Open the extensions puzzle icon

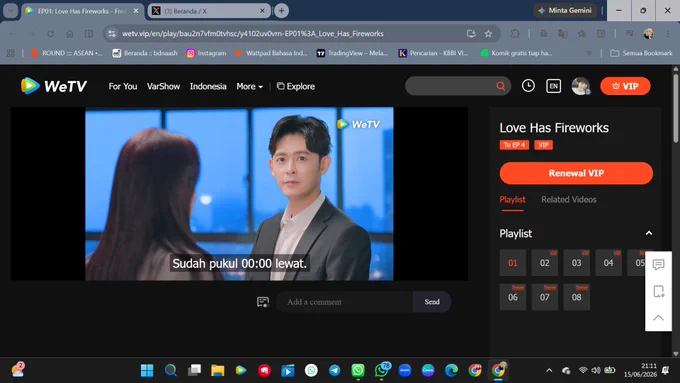(515, 33)
